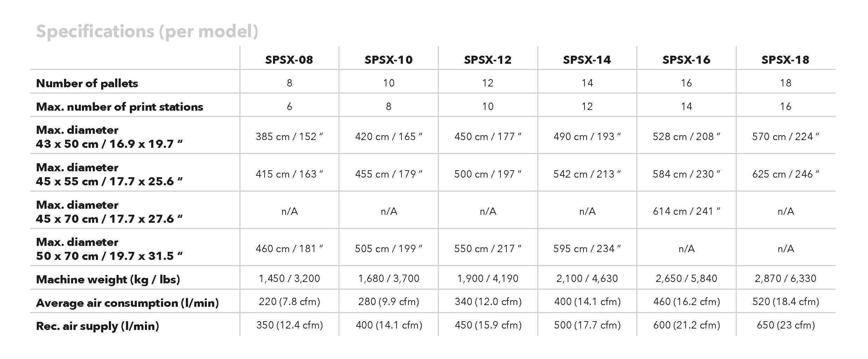Click the 'Specifications (per model)' title
The height and width of the screenshot is (359, 868).
coord(147,32)
